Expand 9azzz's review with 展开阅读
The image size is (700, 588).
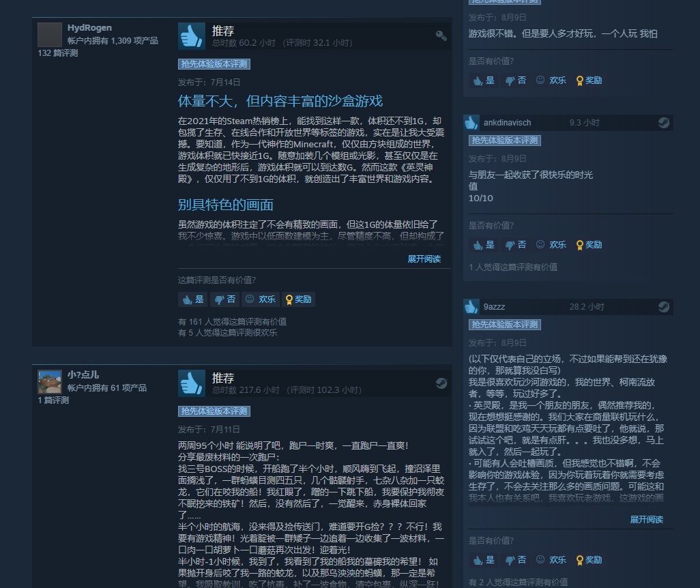coord(646,520)
